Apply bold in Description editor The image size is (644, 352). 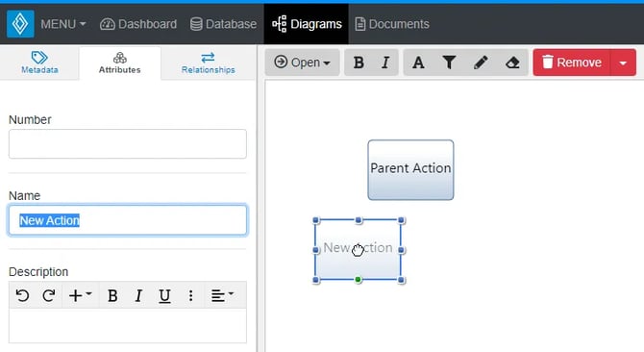(112, 295)
